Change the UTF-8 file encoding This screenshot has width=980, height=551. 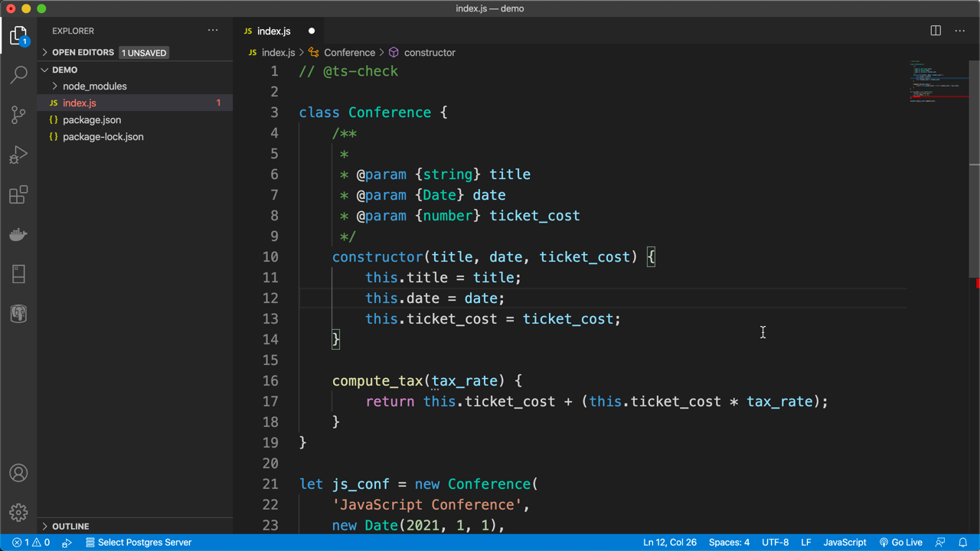pyautogui.click(x=775, y=542)
